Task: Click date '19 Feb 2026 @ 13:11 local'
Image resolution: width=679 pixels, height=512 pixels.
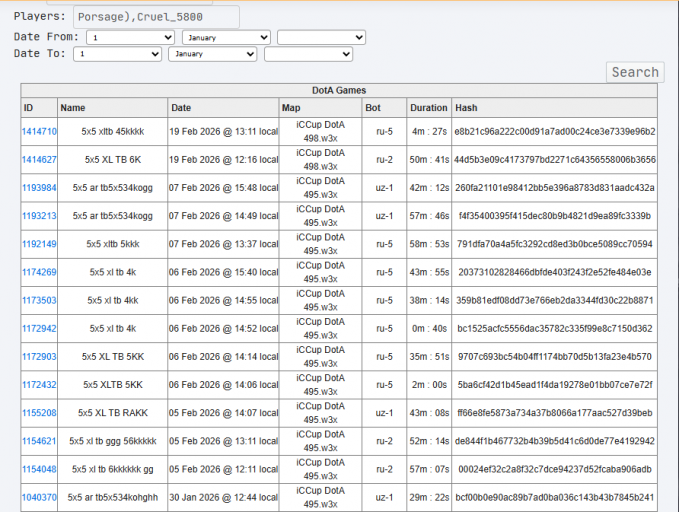Action: click(223, 132)
